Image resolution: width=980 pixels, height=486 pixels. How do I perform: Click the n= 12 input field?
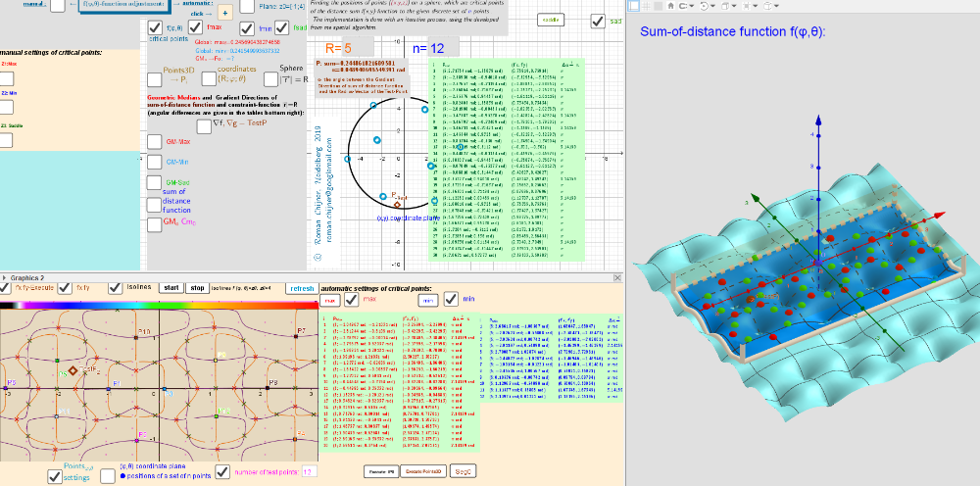click(444, 48)
